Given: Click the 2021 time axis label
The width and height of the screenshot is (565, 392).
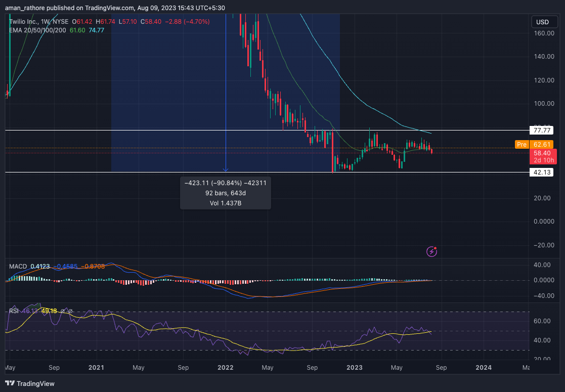Looking at the screenshot, I should tap(96, 368).
